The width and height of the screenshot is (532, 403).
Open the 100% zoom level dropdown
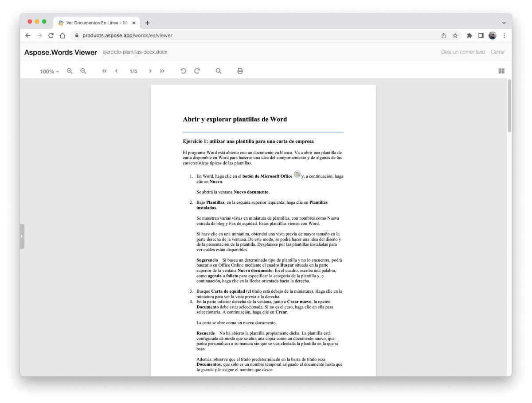[x=48, y=71]
